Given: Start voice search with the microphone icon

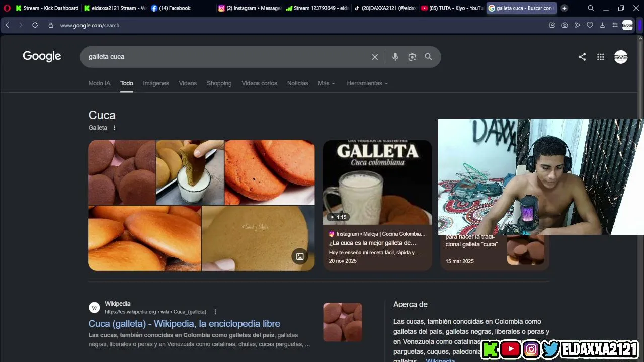Looking at the screenshot, I should click(x=395, y=57).
